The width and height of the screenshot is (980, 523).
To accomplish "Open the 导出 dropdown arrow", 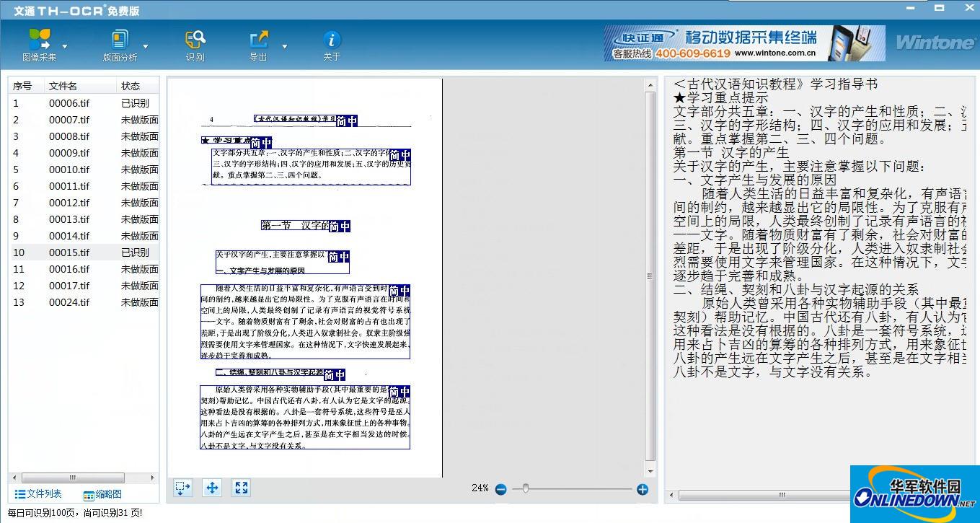I will coord(284,46).
